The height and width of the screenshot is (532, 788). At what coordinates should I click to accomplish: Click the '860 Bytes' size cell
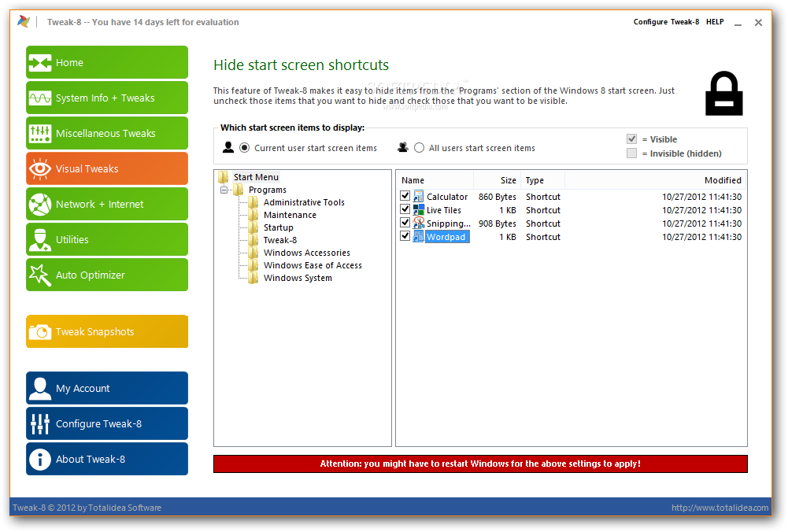coord(497,197)
